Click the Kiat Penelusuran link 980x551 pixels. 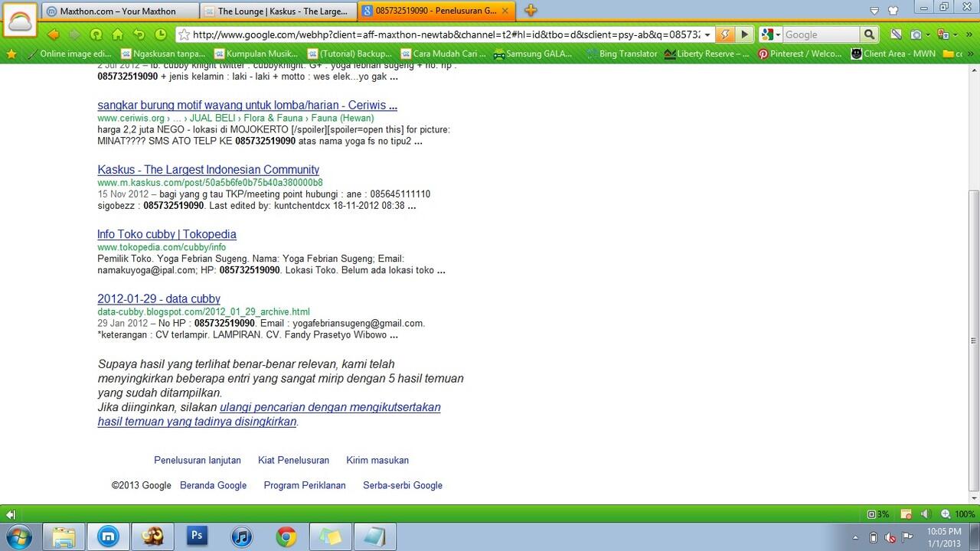pyautogui.click(x=293, y=461)
